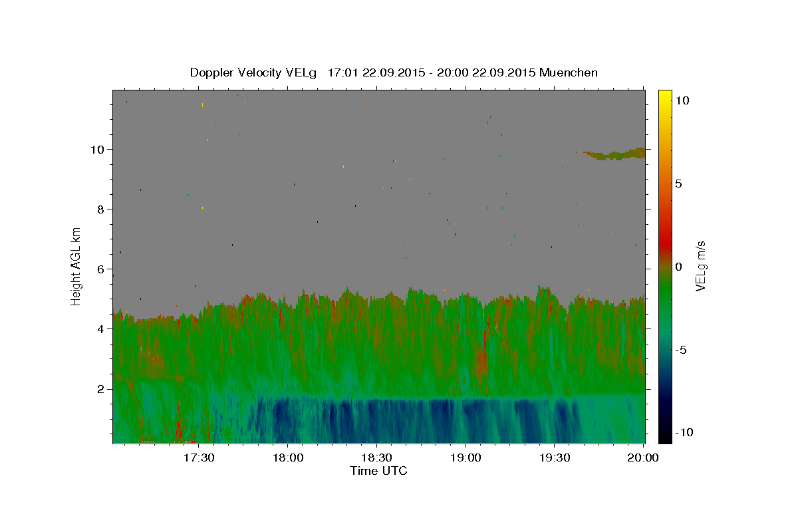Click the colorbar label '5'
Viewport: 798px width, 532px height.
coord(678,183)
